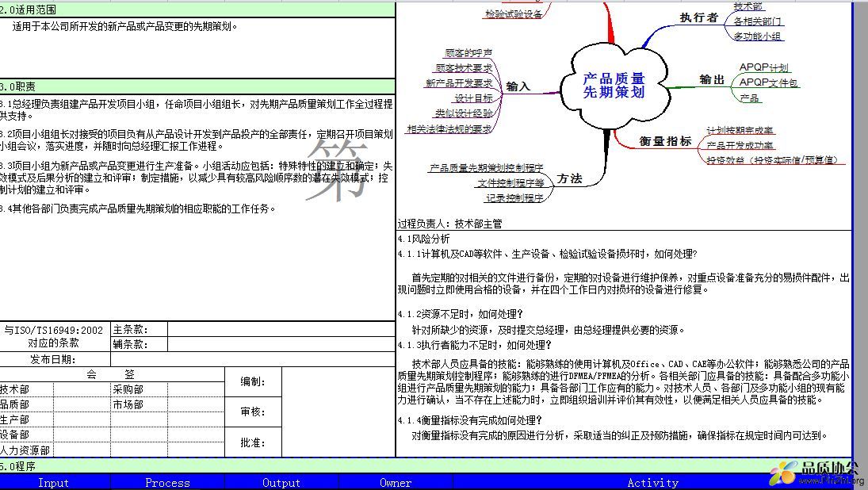Image resolution: width=868 pixels, height=490 pixels.
Task: Click the "顾客技术要求" mind map node
Action: (x=464, y=67)
